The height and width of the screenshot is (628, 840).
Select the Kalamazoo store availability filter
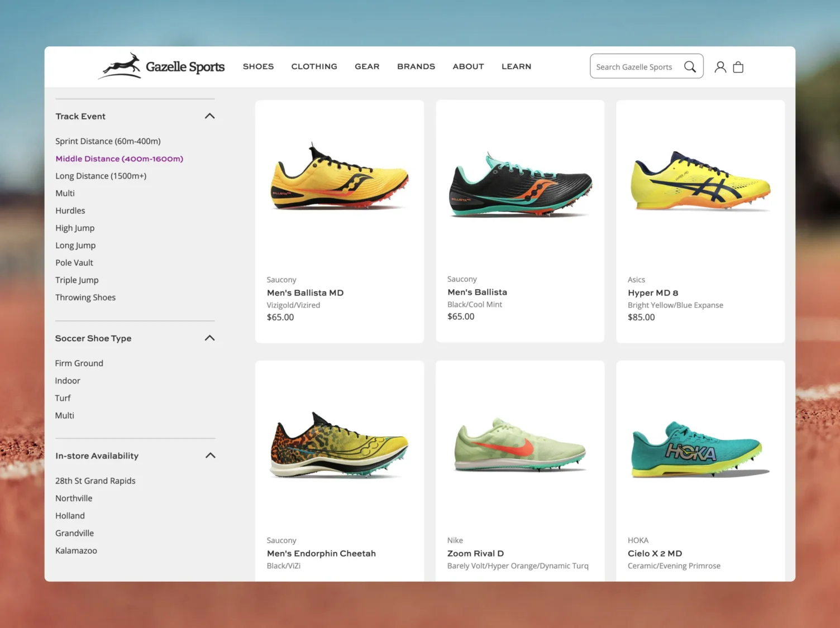(x=77, y=550)
